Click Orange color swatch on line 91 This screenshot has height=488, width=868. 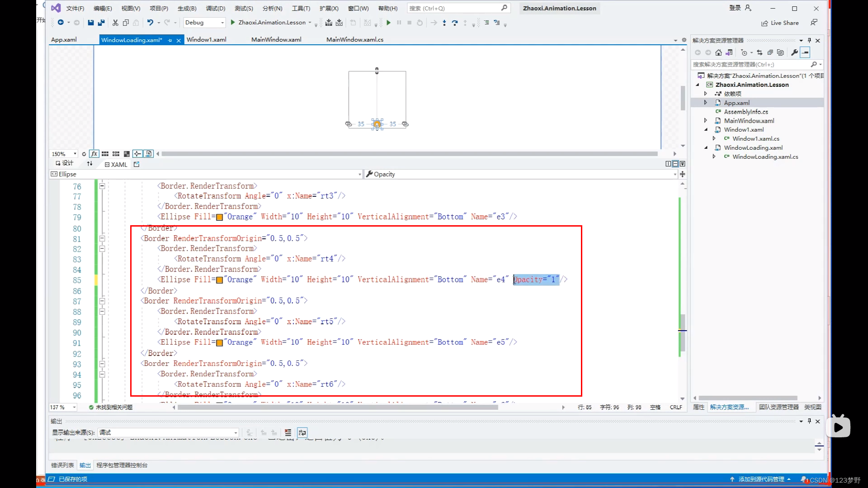[x=219, y=343]
